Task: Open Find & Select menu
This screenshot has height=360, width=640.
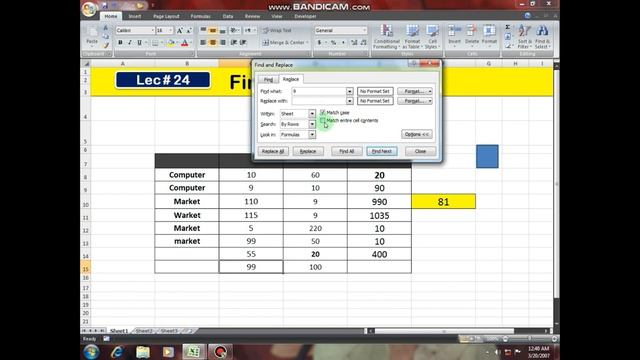Action: click(542, 37)
